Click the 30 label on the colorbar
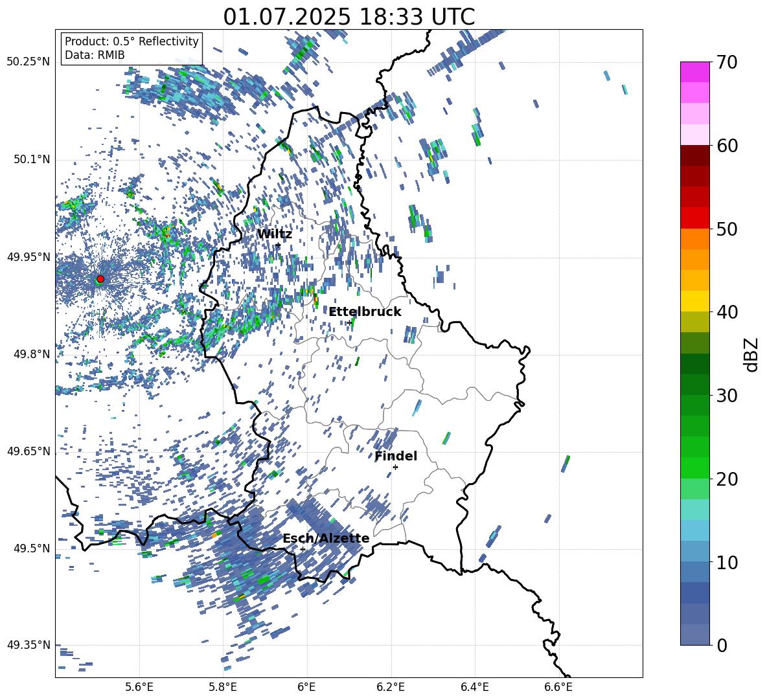The width and height of the screenshot is (767, 700). click(x=727, y=396)
